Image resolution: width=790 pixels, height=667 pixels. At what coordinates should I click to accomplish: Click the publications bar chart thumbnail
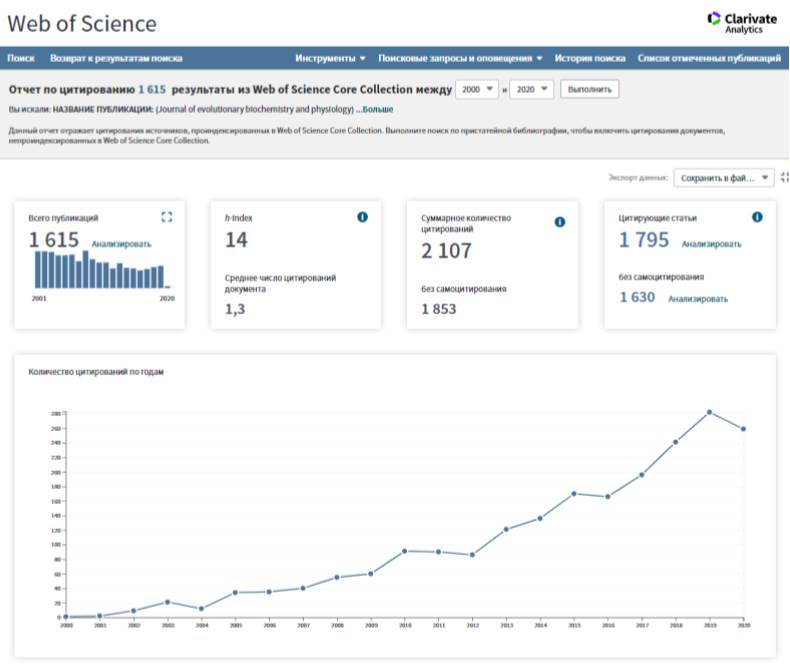[103, 270]
